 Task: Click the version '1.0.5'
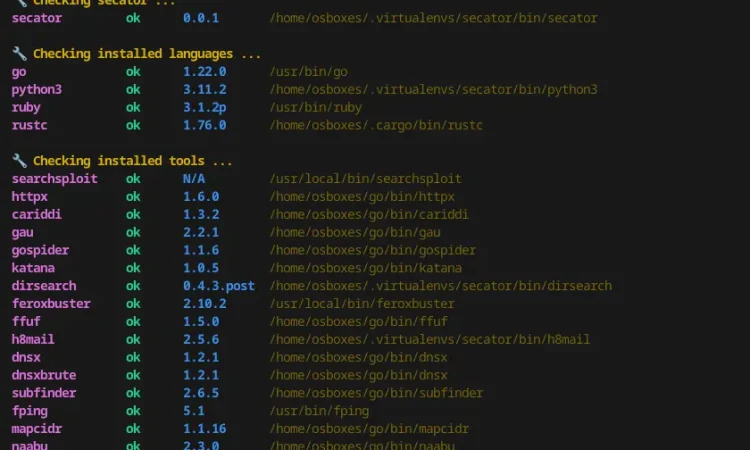201,268
